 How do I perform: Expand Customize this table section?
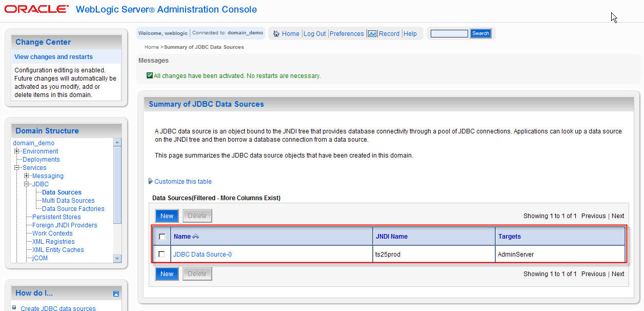click(x=150, y=181)
